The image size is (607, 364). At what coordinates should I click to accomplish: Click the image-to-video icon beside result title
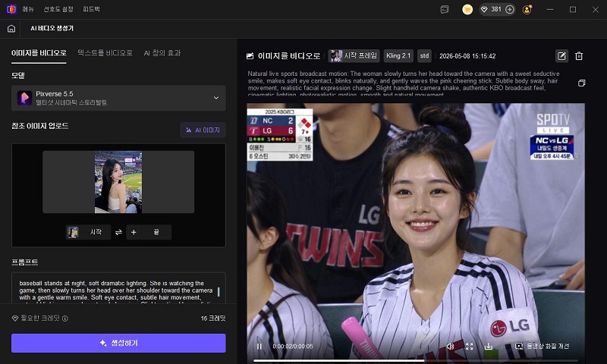tap(250, 56)
